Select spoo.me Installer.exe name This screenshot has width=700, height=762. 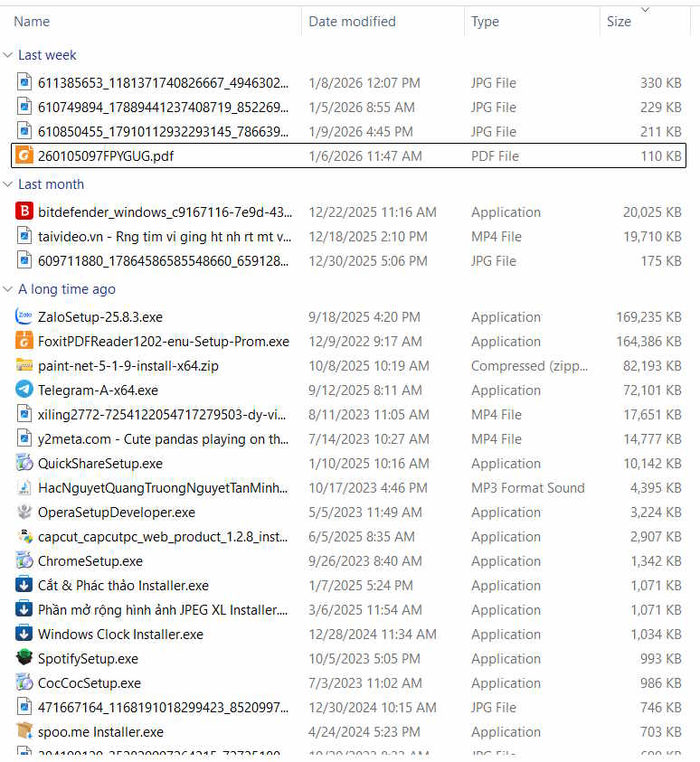100,732
